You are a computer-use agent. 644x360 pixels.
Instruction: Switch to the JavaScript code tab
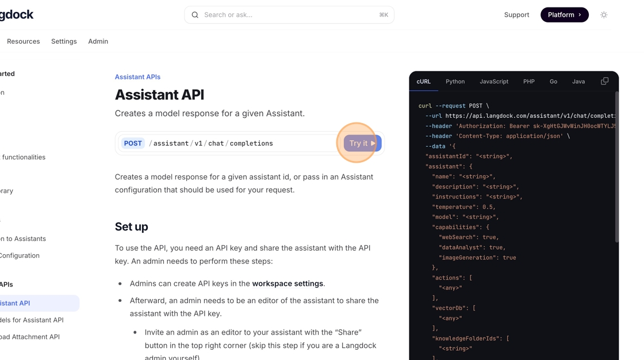[x=494, y=82]
